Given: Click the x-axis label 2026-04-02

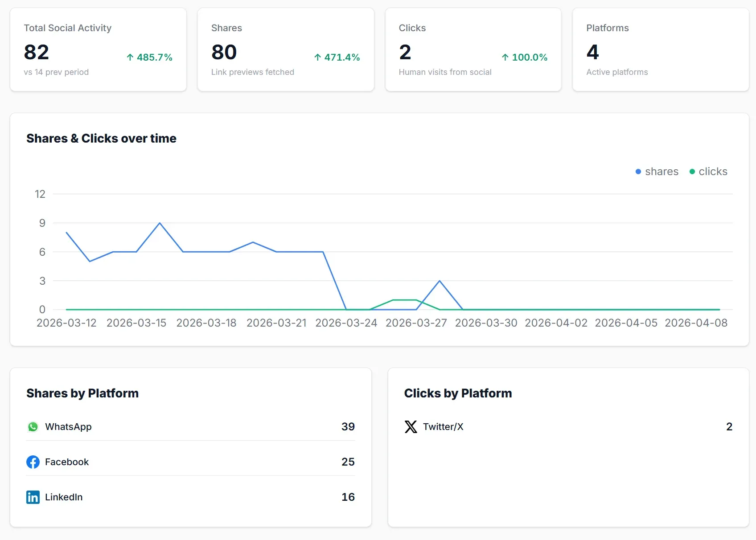Looking at the screenshot, I should click(556, 323).
